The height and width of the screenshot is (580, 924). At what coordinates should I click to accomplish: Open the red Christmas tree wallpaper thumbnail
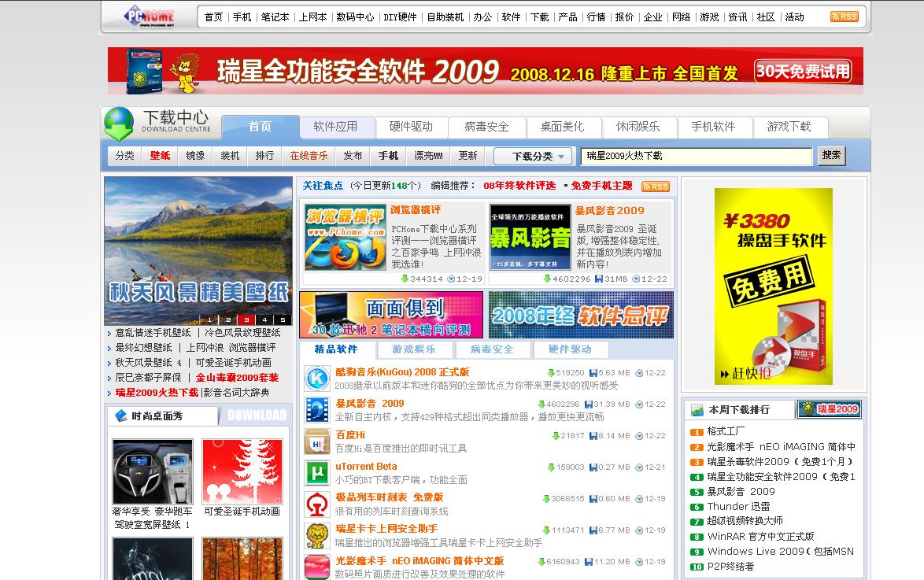242,471
